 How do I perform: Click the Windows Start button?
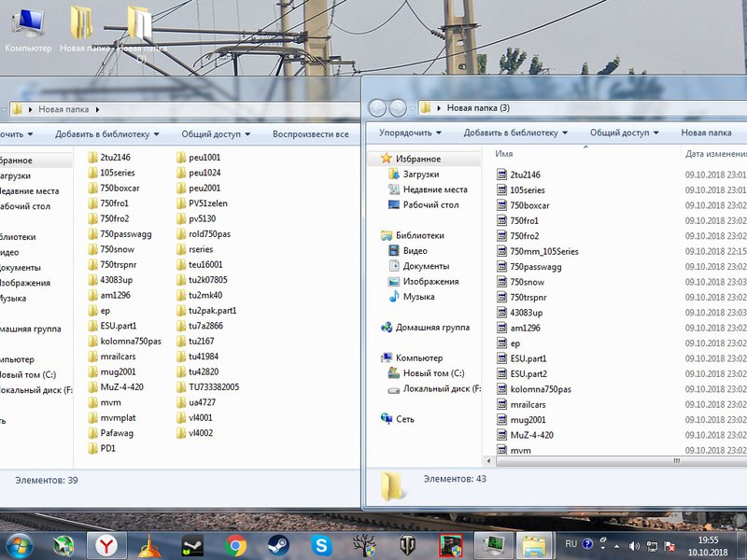pyautogui.click(x=19, y=544)
